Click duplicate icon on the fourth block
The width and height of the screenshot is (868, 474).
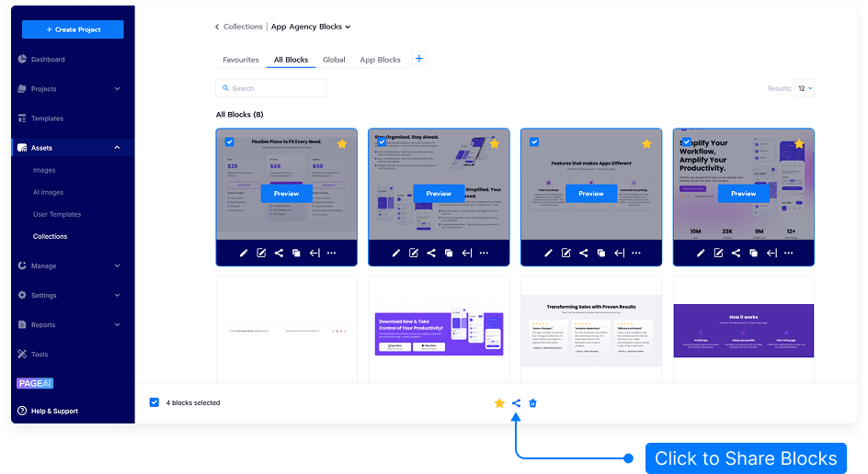tap(753, 254)
